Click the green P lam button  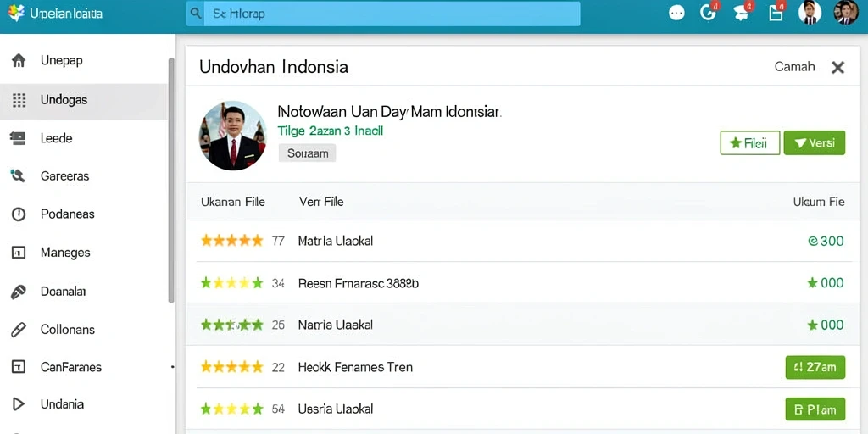(x=815, y=409)
